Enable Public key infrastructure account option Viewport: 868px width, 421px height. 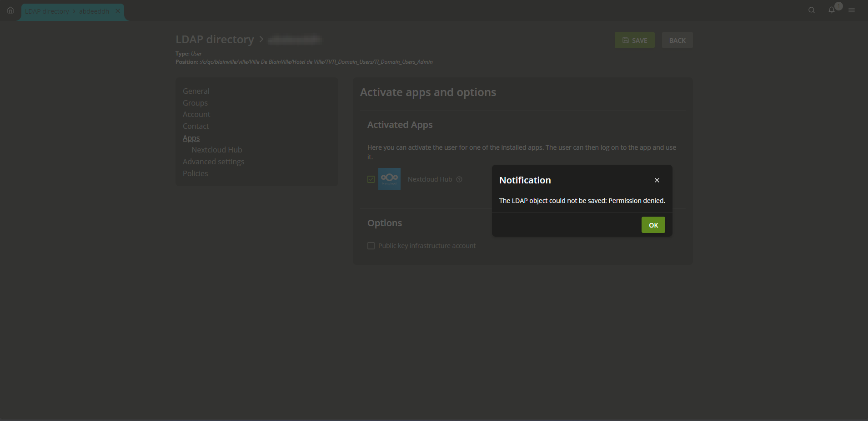[x=371, y=246]
